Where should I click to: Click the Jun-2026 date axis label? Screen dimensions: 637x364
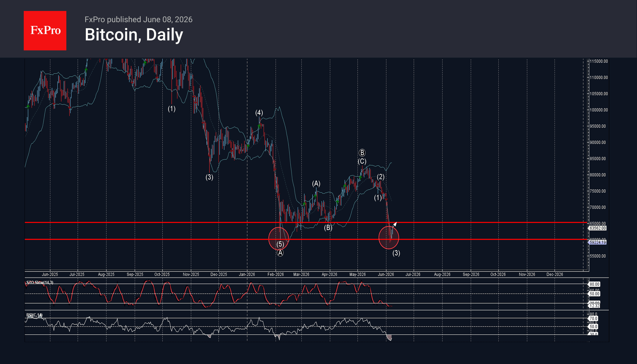pos(386,275)
